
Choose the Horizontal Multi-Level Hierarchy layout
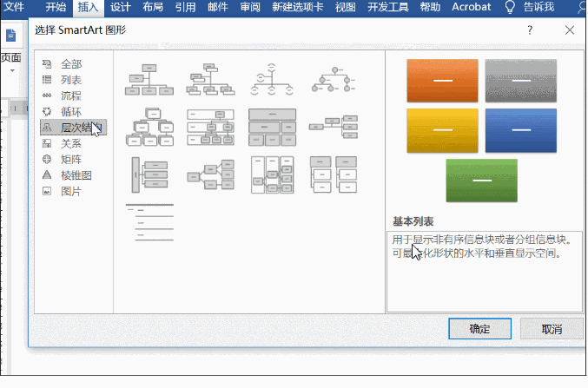click(x=149, y=174)
